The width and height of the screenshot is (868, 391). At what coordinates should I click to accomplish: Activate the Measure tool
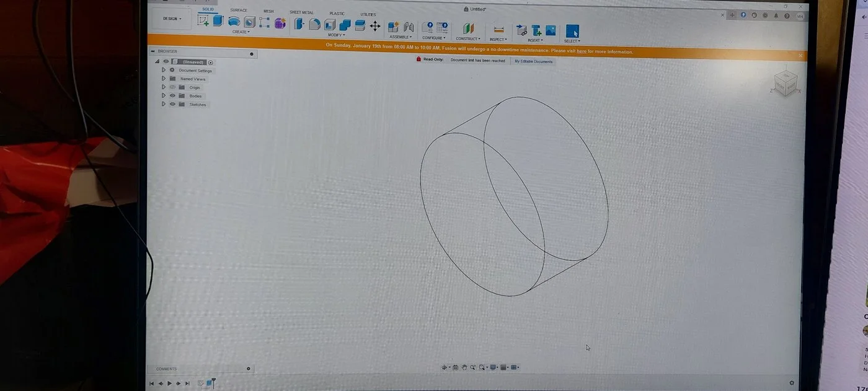pyautogui.click(x=498, y=29)
